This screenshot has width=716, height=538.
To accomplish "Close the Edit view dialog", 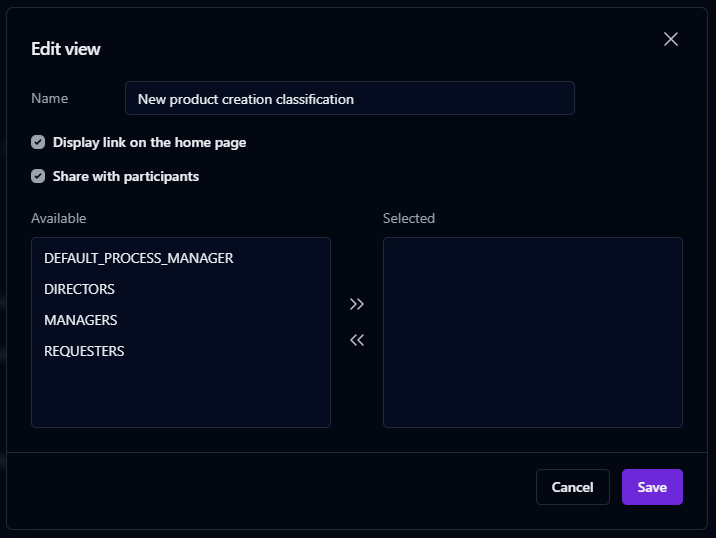I will [x=671, y=39].
